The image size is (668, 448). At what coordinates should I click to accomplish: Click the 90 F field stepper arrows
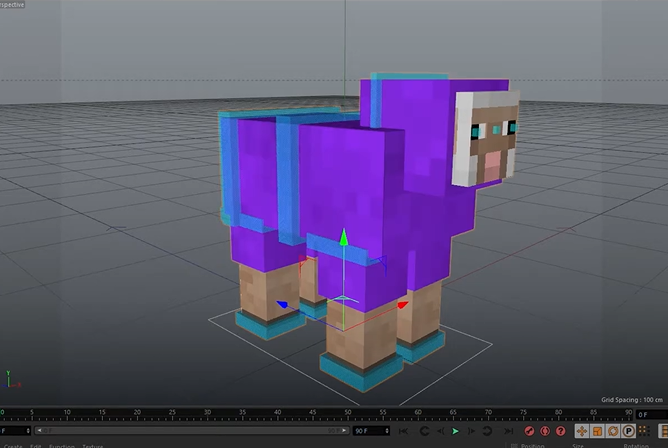387,431
